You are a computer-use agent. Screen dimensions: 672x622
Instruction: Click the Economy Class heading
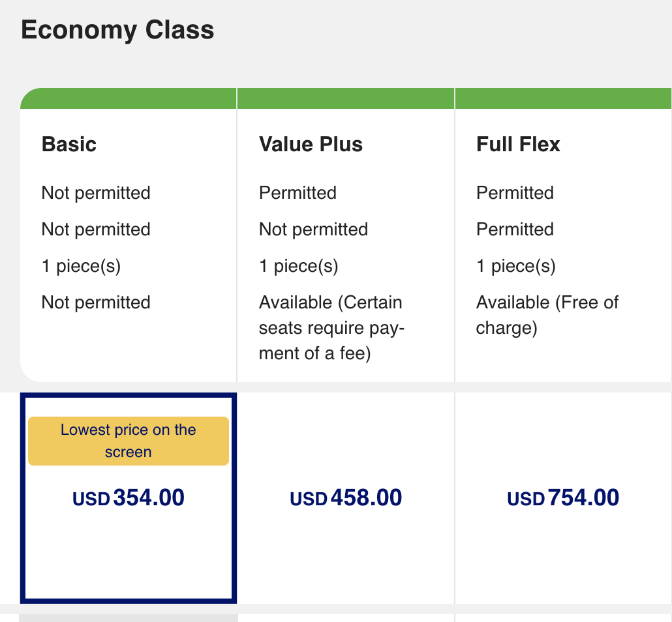[x=117, y=31]
